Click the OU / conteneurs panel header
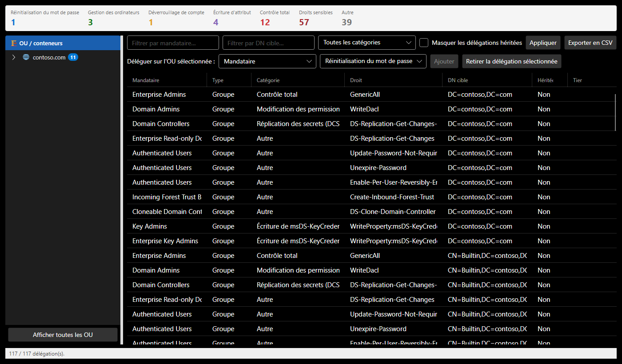This screenshot has width=622, height=364. point(63,43)
